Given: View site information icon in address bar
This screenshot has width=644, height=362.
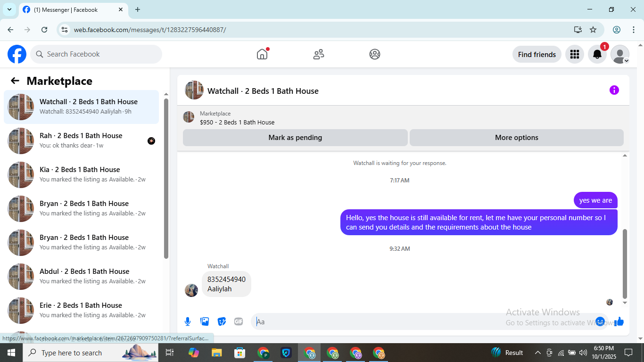Looking at the screenshot, I should pyautogui.click(x=65, y=30).
